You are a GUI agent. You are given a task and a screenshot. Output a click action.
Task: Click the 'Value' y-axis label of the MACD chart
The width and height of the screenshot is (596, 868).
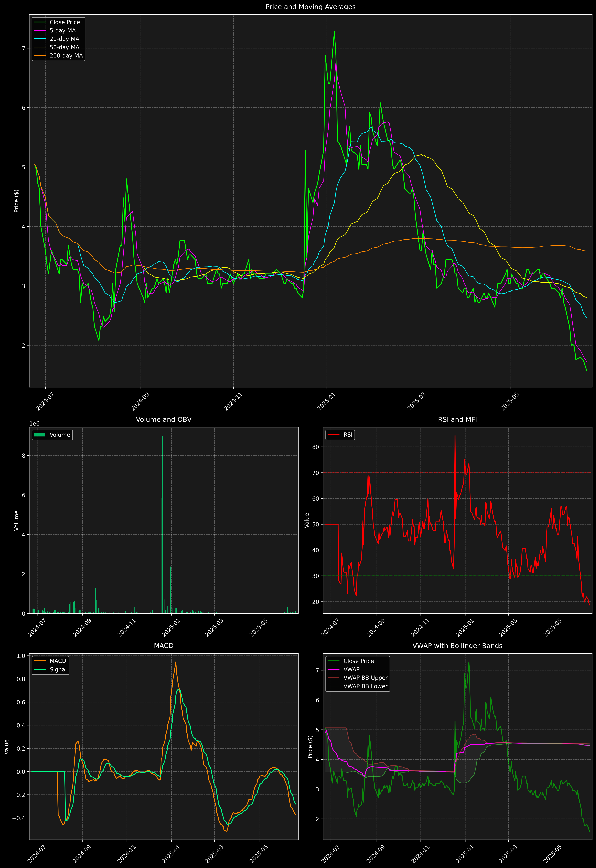7,747
